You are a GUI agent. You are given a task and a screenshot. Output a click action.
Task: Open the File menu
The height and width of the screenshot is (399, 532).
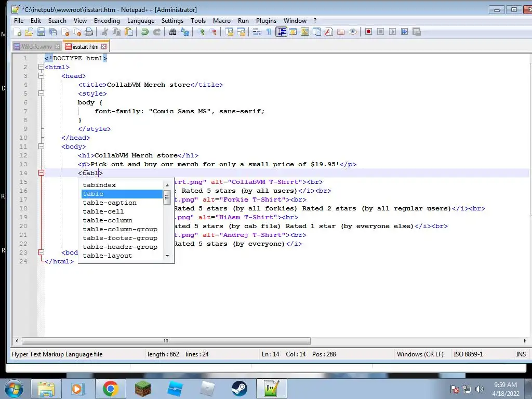click(x=19, y=21)
